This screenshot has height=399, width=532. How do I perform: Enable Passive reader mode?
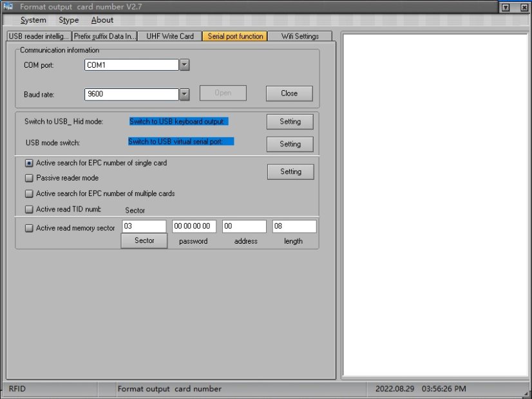click(x=28, y=179)
